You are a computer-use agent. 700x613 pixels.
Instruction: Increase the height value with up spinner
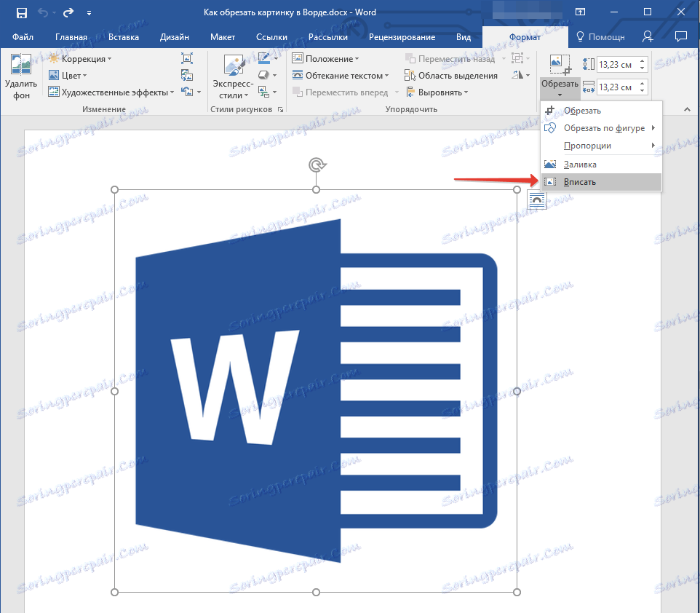642,61
